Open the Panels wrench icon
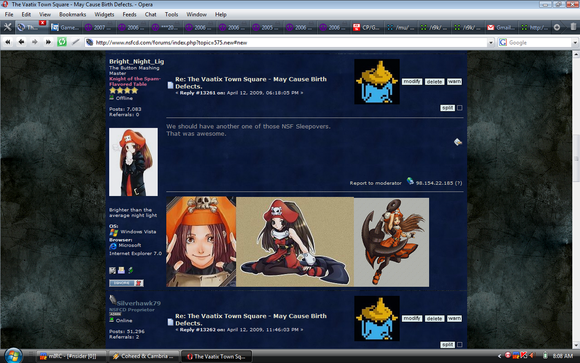 tap(7, 27)
